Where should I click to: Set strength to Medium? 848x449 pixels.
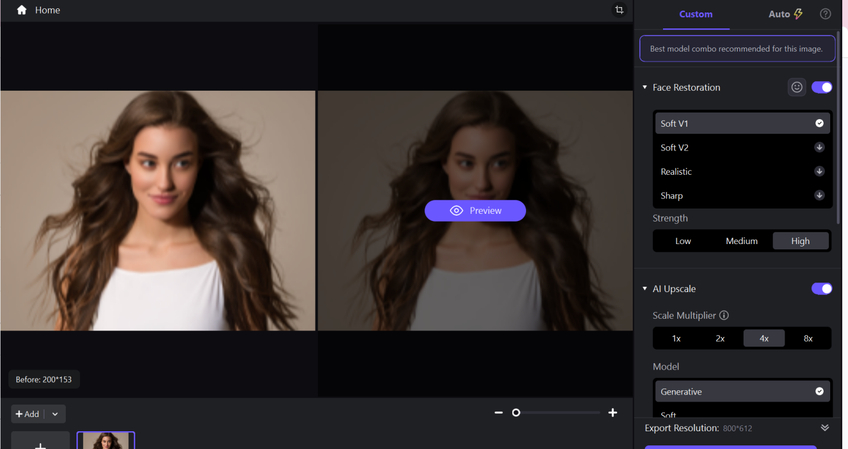741,241
